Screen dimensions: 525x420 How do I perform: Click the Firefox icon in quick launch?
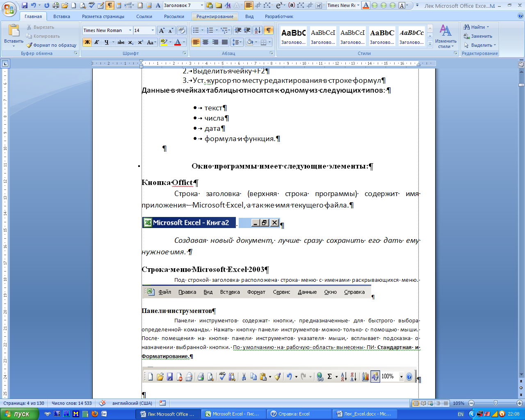coord(95,414)
